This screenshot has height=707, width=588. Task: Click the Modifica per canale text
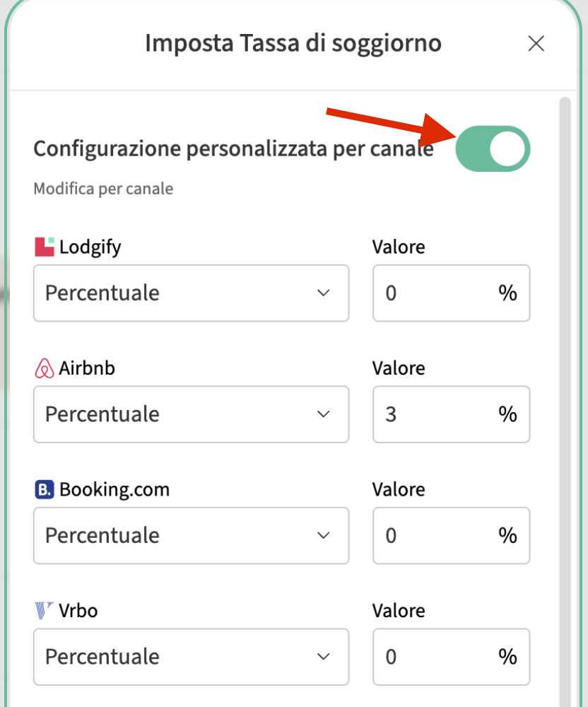click(x=103, y=189)
